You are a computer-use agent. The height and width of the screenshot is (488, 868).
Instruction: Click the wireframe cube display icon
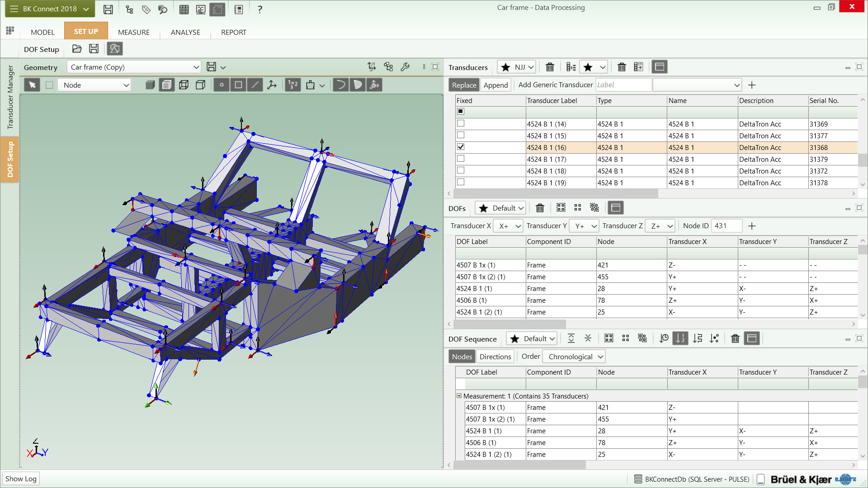click(x=184, y=85)
